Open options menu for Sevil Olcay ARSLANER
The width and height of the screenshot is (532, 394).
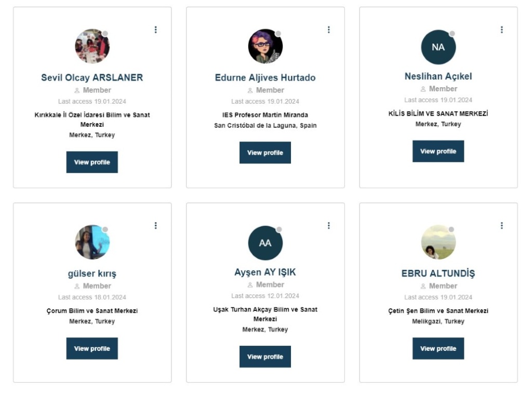[155, 30]
